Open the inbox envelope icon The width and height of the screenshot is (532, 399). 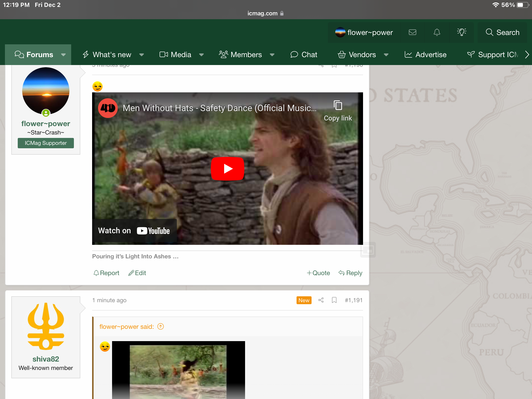pyautogui.click(x=413, y=32)
